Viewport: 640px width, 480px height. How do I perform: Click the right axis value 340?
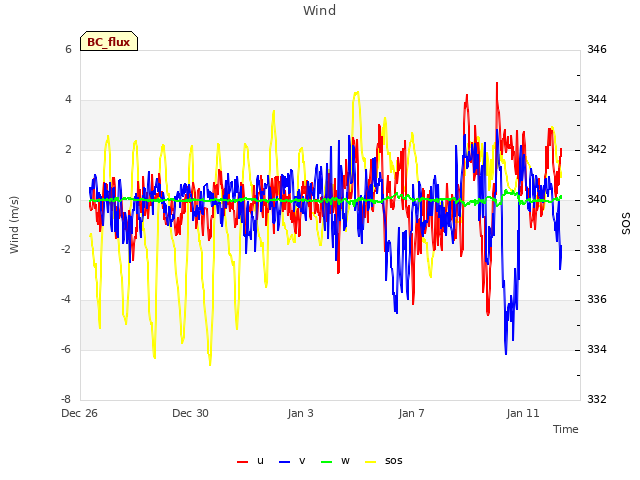click(597, 199)
